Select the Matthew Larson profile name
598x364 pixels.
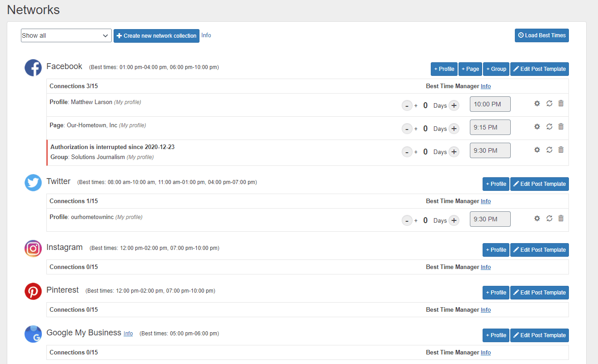91,102
